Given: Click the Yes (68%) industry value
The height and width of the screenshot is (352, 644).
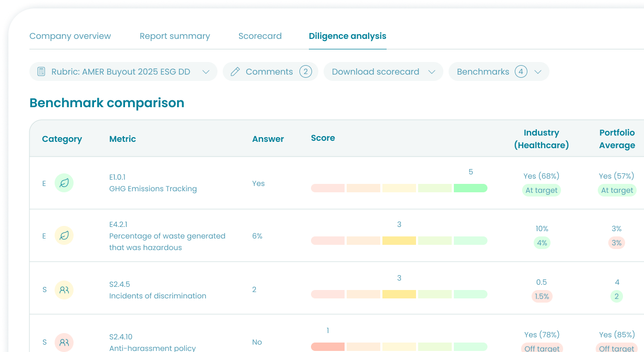Looking at the screenshot, I should 542,176.
